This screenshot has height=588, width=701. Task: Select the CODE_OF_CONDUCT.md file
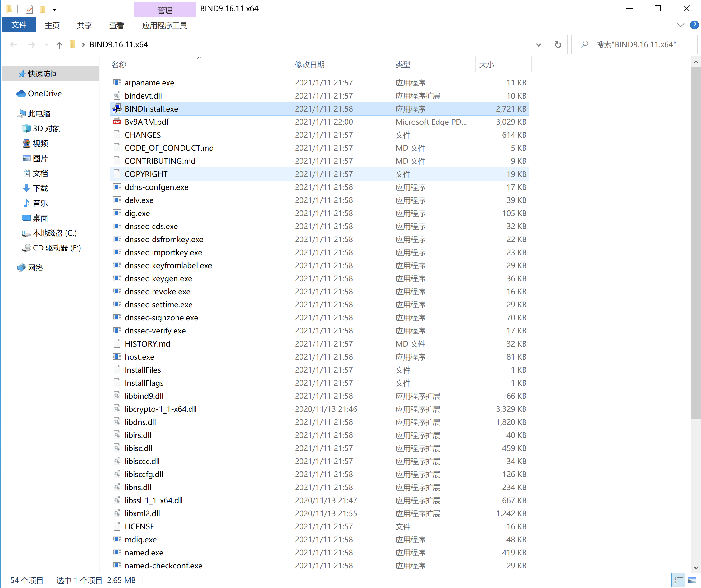click(169, 148)
